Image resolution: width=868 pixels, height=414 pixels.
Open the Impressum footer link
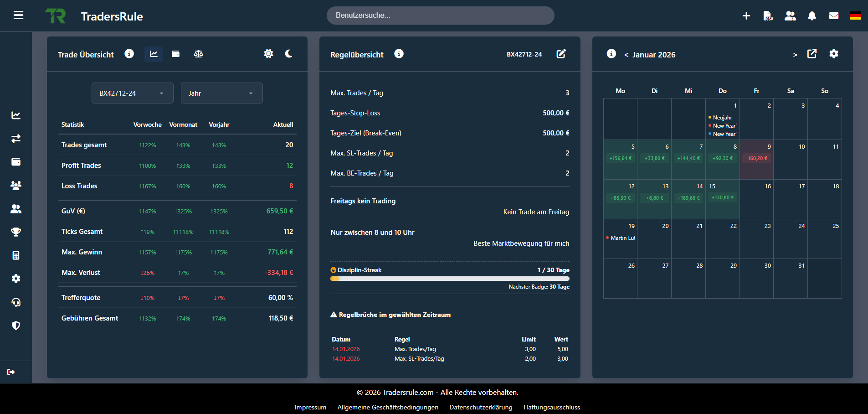tap(310, 407)
